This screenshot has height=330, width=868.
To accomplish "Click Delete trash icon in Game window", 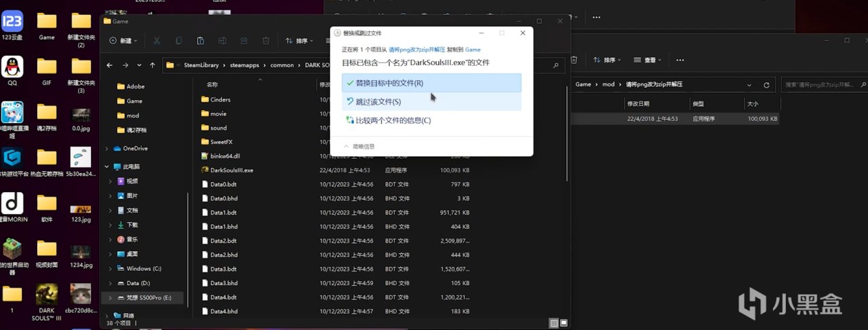I will (266, 41).
